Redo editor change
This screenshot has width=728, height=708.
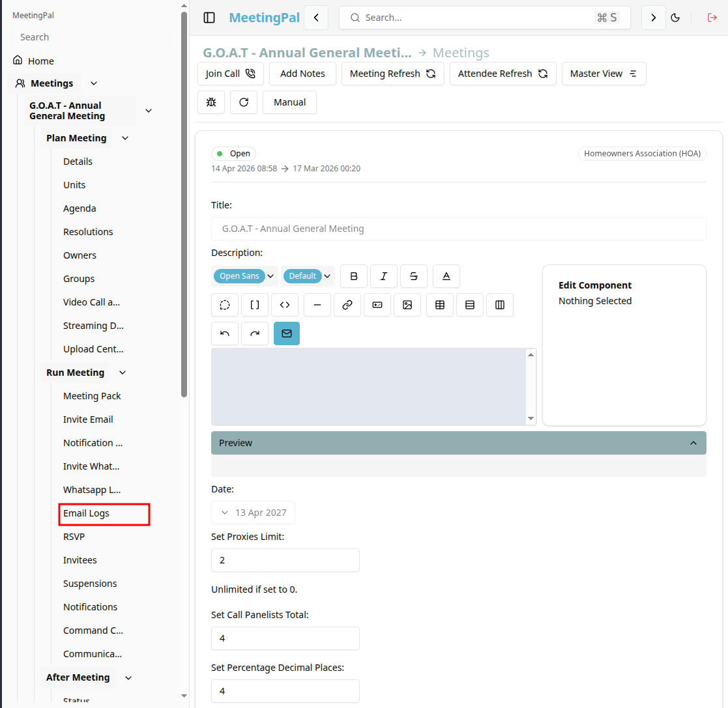(255, 333)
